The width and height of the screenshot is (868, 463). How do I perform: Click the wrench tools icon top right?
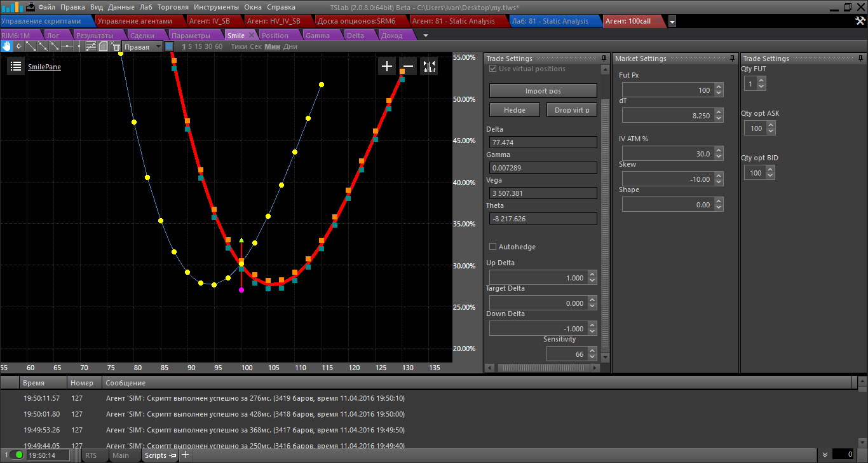coord(860,21)
